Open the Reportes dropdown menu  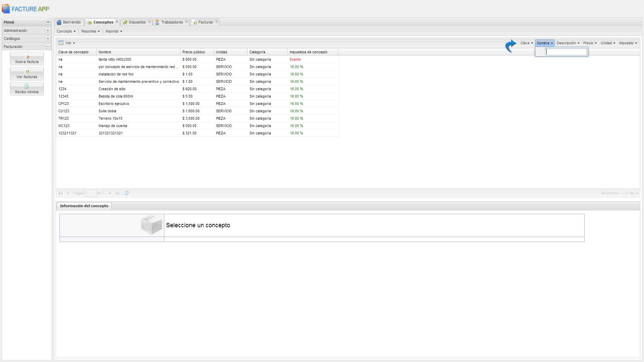coord(91,32)
